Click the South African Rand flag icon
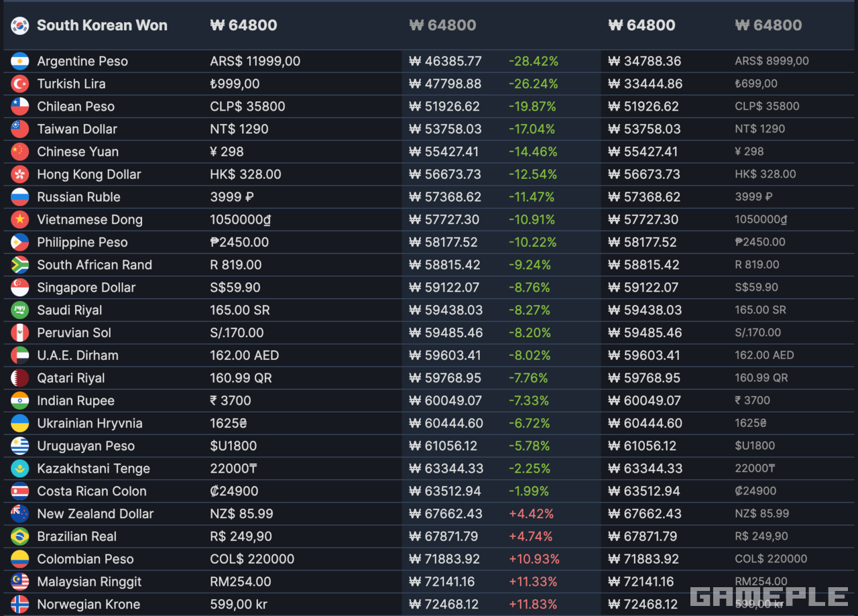 coord(20,265)
